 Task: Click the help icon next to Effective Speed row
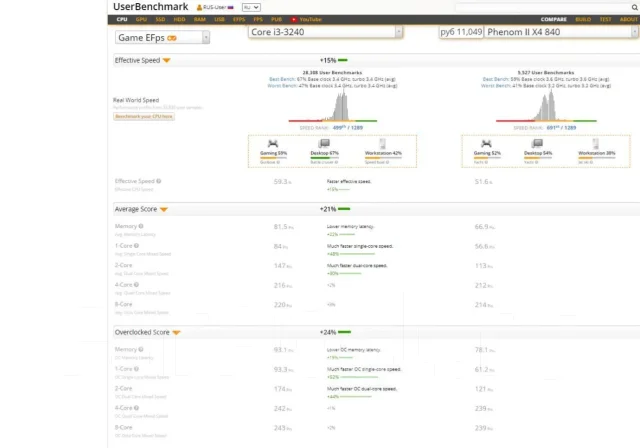pos(158,181)
